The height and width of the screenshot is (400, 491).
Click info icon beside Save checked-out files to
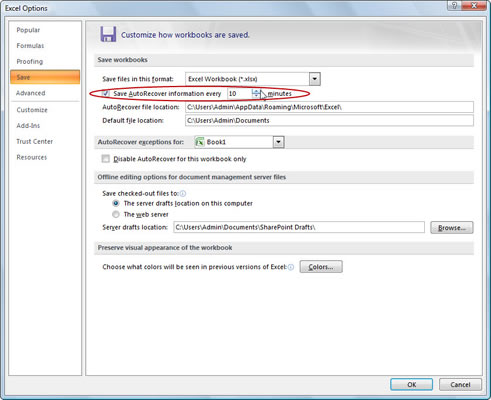(x=183, y=193)
